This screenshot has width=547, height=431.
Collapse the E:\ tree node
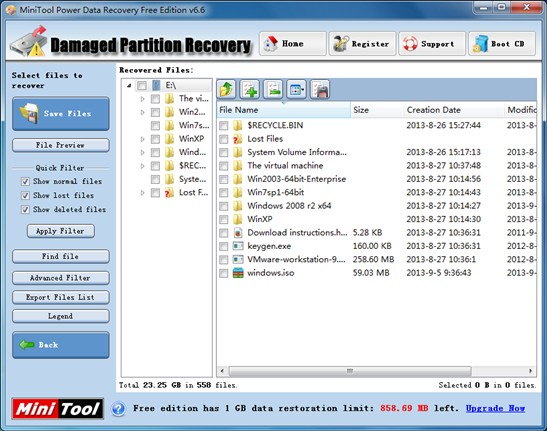(129, 86)
